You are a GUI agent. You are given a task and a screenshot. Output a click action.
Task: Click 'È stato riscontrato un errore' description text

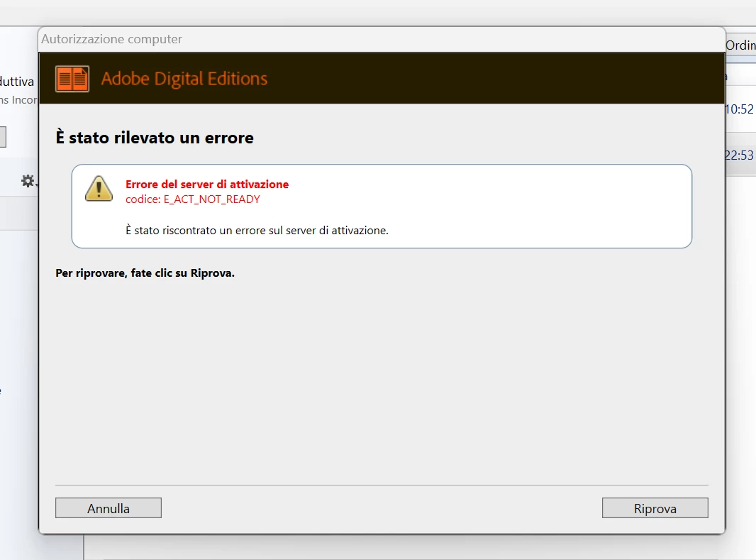point(257,231)
